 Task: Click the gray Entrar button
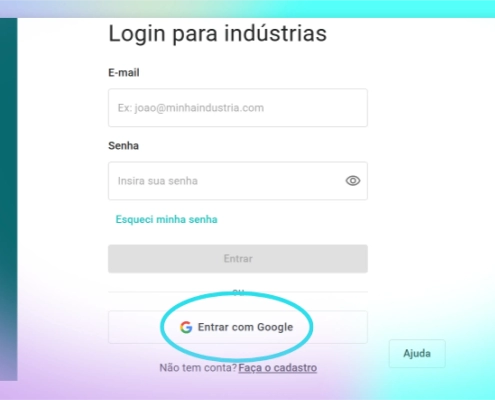pos(238,259)
